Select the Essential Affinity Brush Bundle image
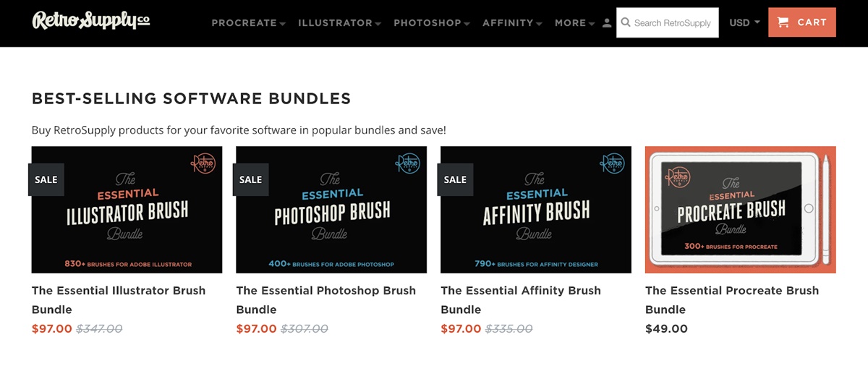Image resolution: width=868 pixels, height=366 pixels. (x=536, y=210)
